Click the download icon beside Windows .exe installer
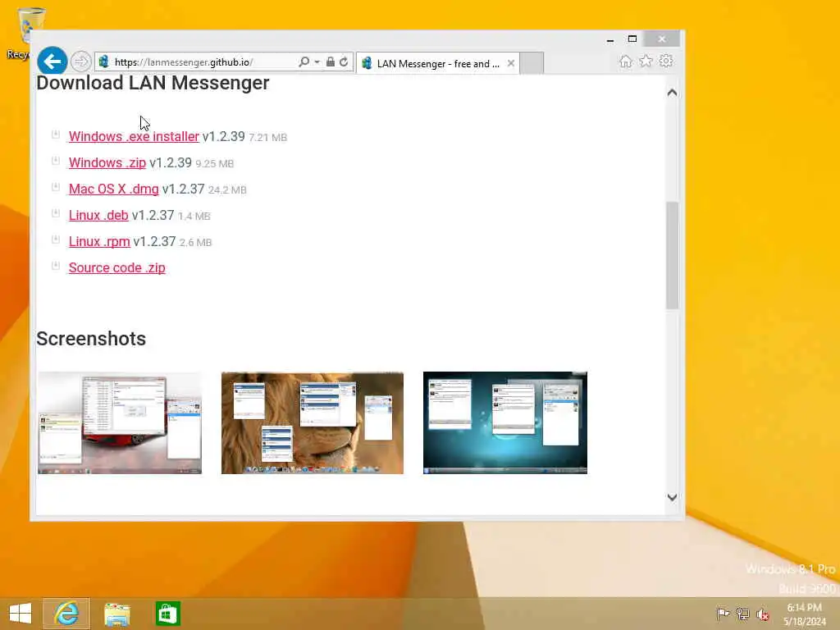This screenshot has width=840, height=630. click(x=55, y=135)
